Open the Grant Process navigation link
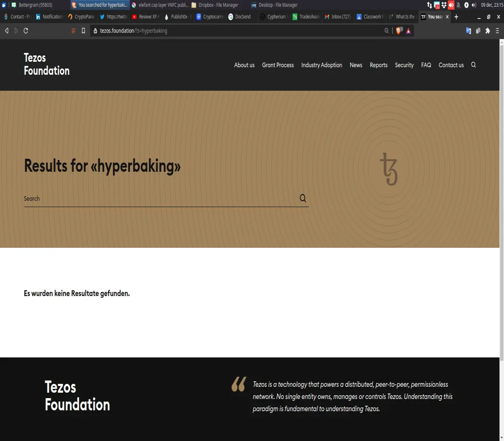 coord(278,65)
